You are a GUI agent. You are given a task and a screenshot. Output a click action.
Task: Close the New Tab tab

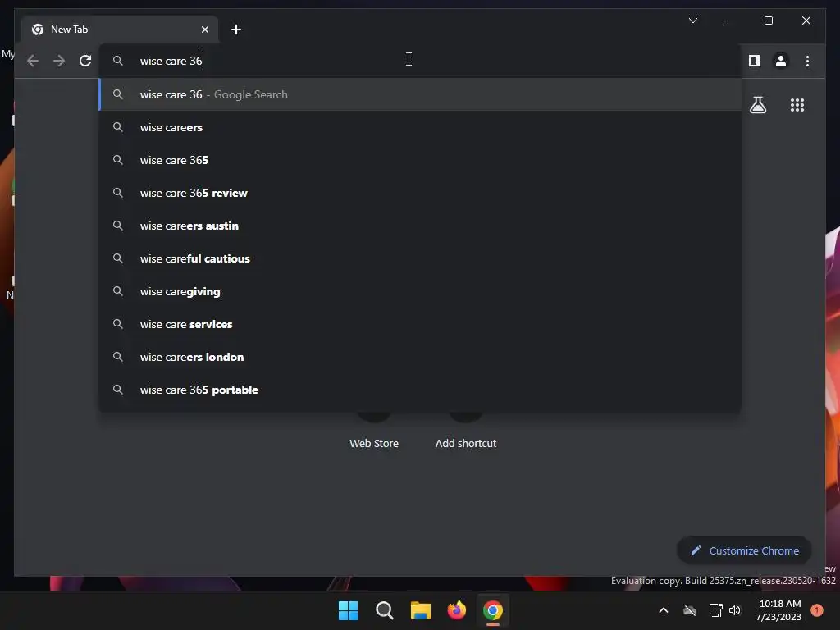(204, 30)
